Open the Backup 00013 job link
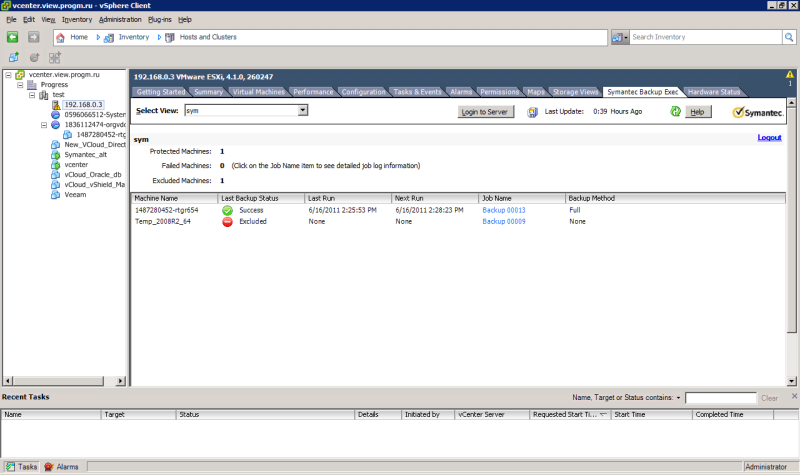 (504, 210)
